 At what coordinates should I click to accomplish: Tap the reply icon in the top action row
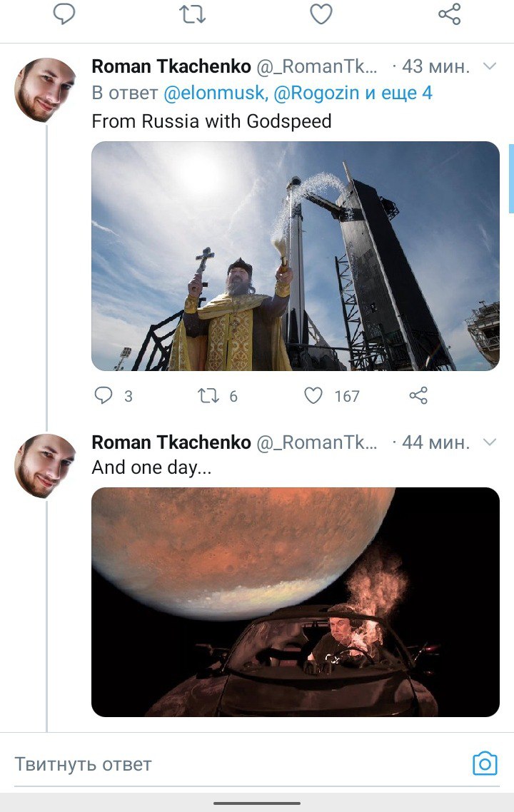coord(64,14)
